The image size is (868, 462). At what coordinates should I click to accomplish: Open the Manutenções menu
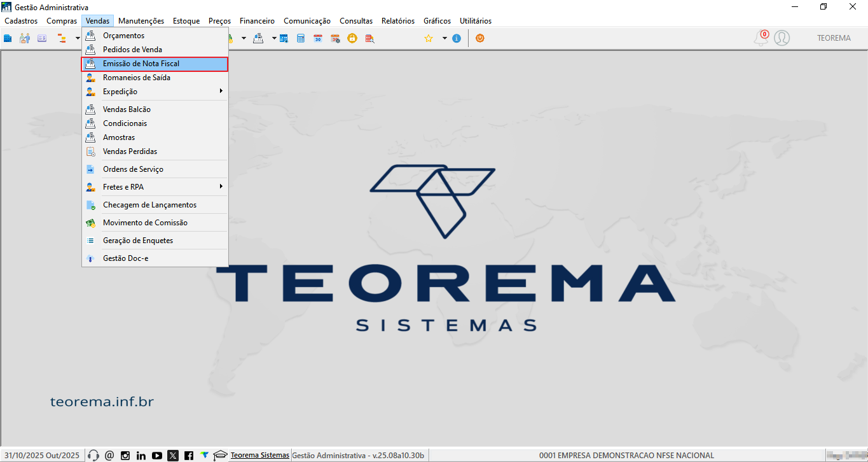click(141, 21)
